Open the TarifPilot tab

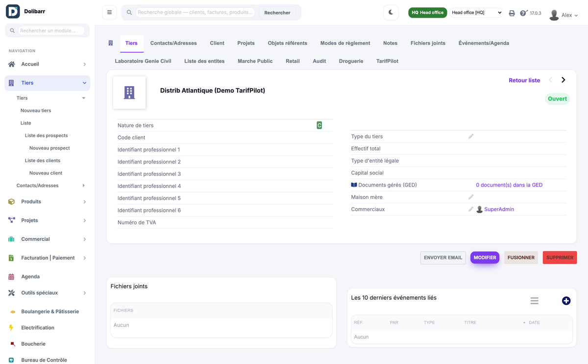click(387, 61)
